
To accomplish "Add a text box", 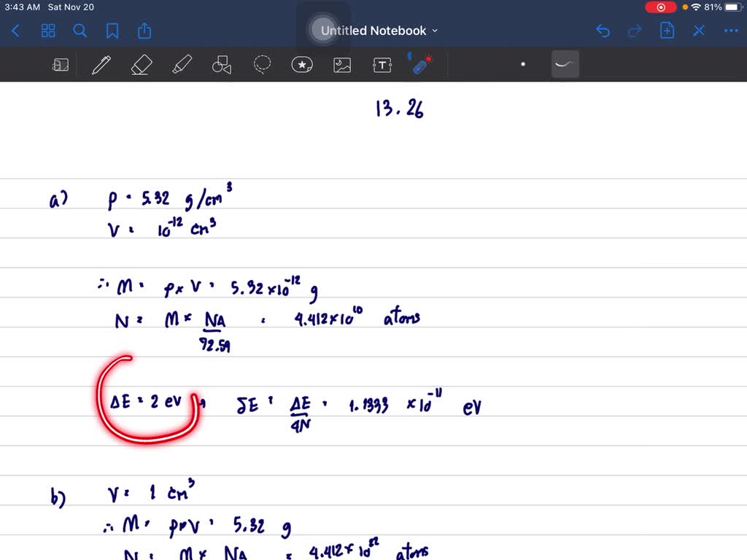I will point(382,64).
